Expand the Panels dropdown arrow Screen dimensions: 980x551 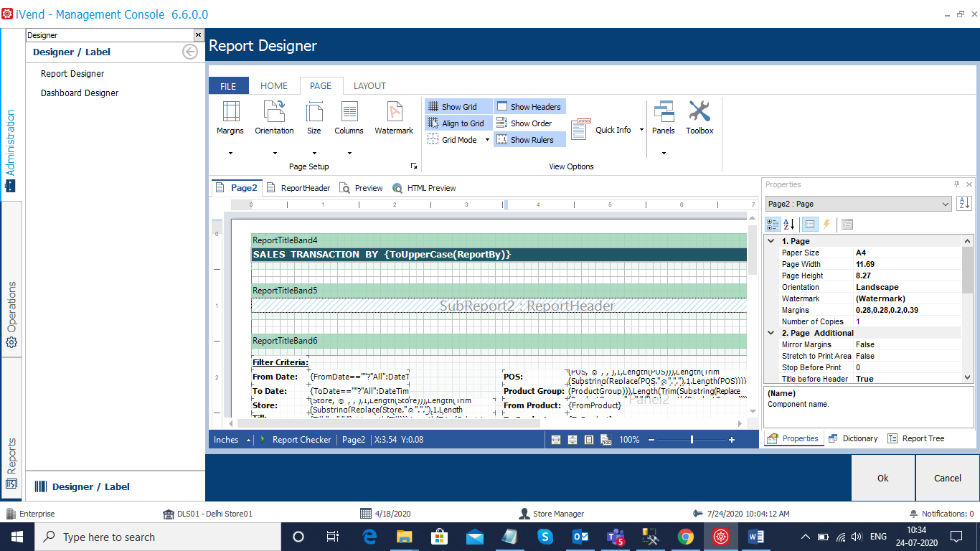(664, 153)
